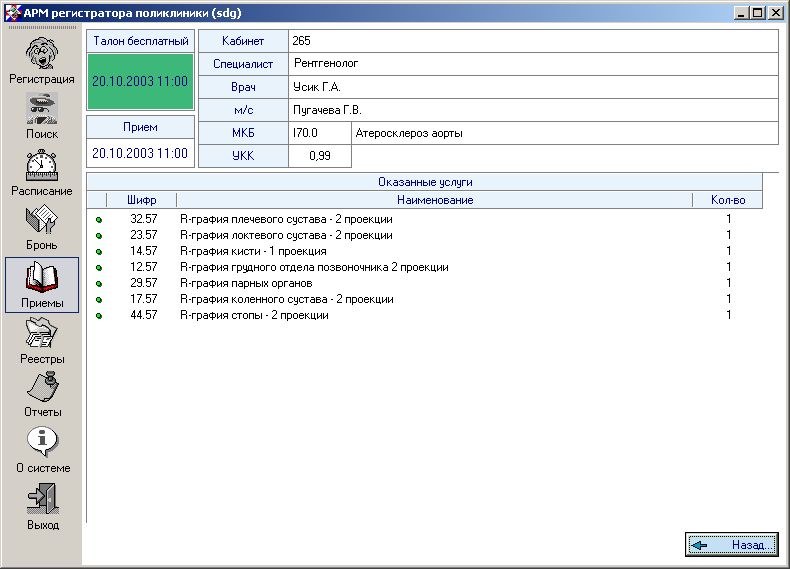Image resolution: width=790 pixels, height=569 pixels.
Task: Select row R-графия коленного сустава
Action: (x=425, y=299)
